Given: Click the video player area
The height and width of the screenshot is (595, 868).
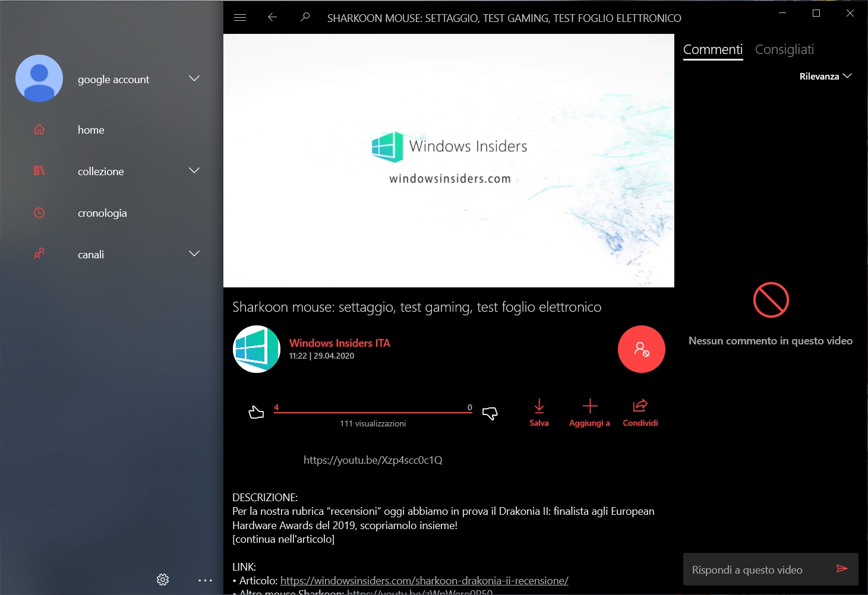Looking at the screenshot, I should coord(449,160).
